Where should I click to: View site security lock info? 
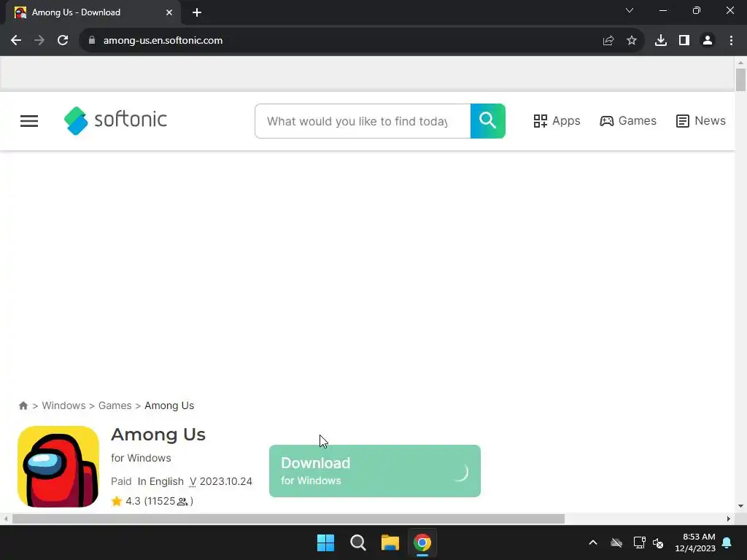coord(92,41)
